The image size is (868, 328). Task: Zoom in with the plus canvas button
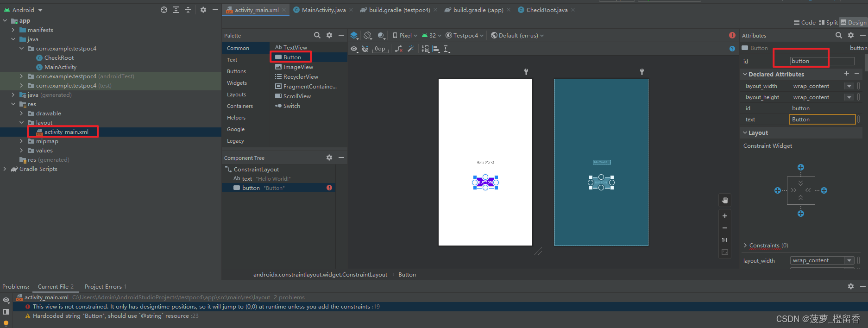coord(725,216)
